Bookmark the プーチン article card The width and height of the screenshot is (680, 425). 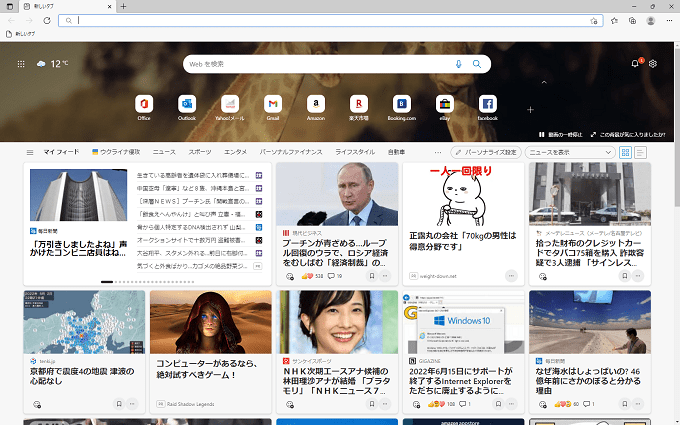click(372, 276)
